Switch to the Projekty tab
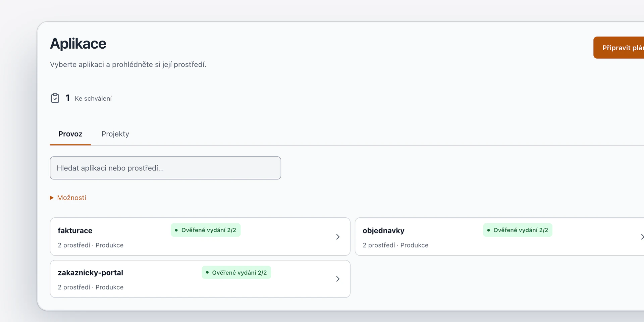The image size is (644, 322). (x=115, y=134)
